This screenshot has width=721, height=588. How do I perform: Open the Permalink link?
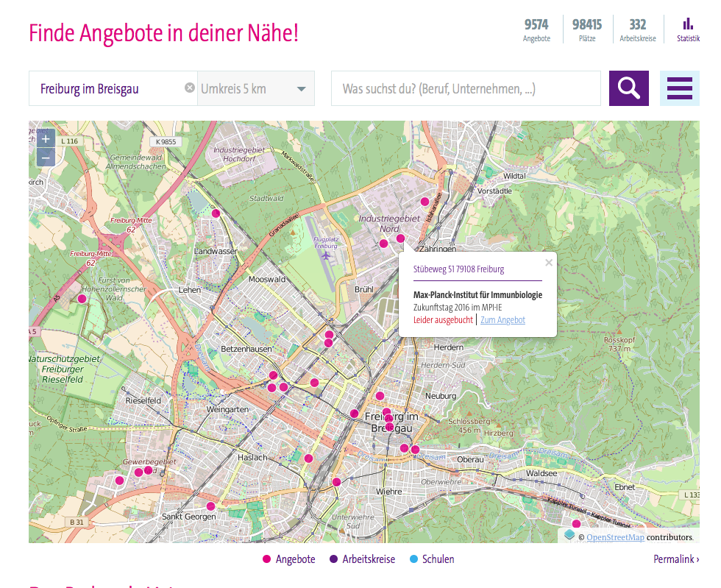pyautogui.click(x=676, y=559)
